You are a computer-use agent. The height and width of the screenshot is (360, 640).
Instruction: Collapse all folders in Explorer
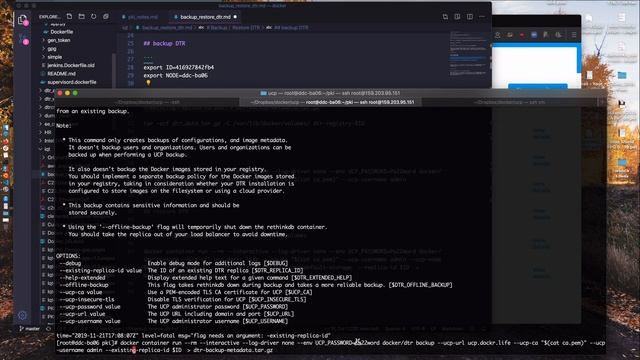pyautogui.click(x=106, y=16)
